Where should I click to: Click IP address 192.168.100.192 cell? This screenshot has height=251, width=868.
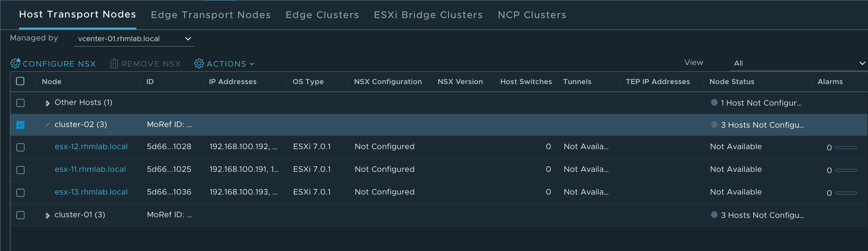[243, 147]
